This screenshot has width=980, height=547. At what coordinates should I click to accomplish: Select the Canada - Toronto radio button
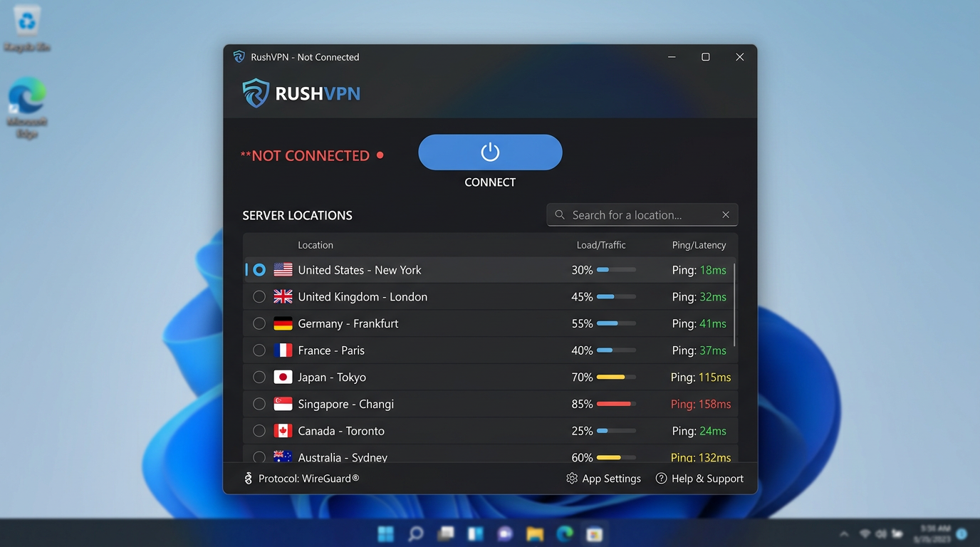(259, 431)
